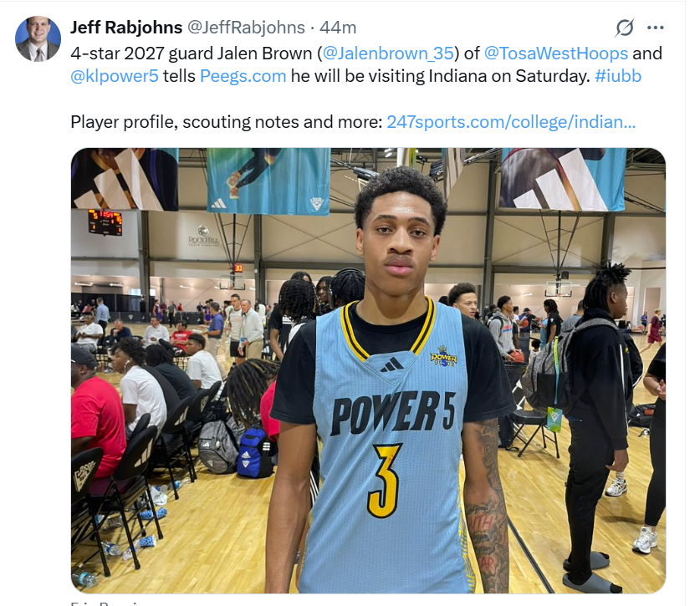Open the @TosaWestHoops mention

pyautogui.click(x=556, y=53)
